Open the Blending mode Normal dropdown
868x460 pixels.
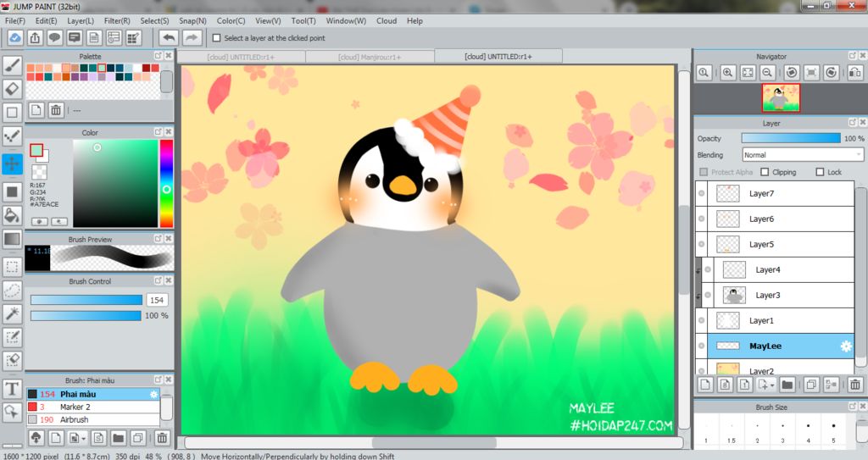point(803,155)
